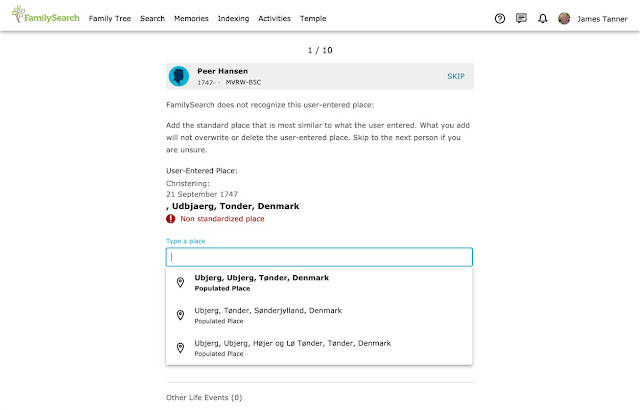Click the Type a place field label

[x=186, y=241]
